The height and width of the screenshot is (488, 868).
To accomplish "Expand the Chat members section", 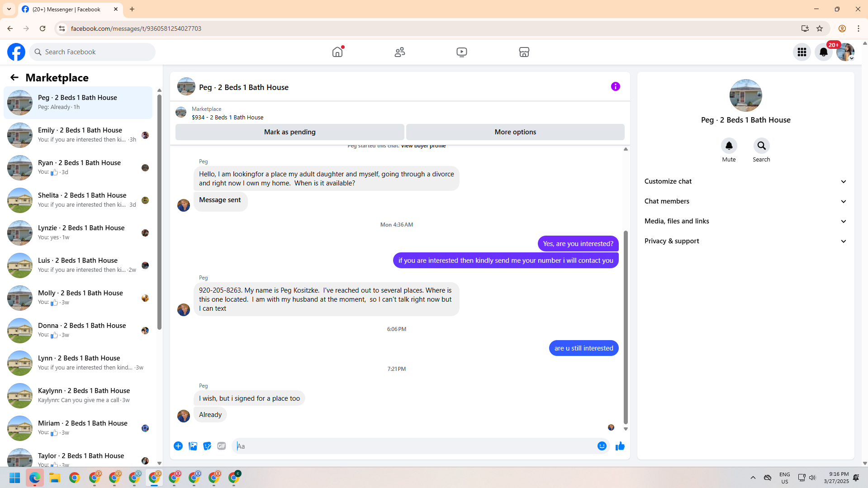I will [745, 201].
